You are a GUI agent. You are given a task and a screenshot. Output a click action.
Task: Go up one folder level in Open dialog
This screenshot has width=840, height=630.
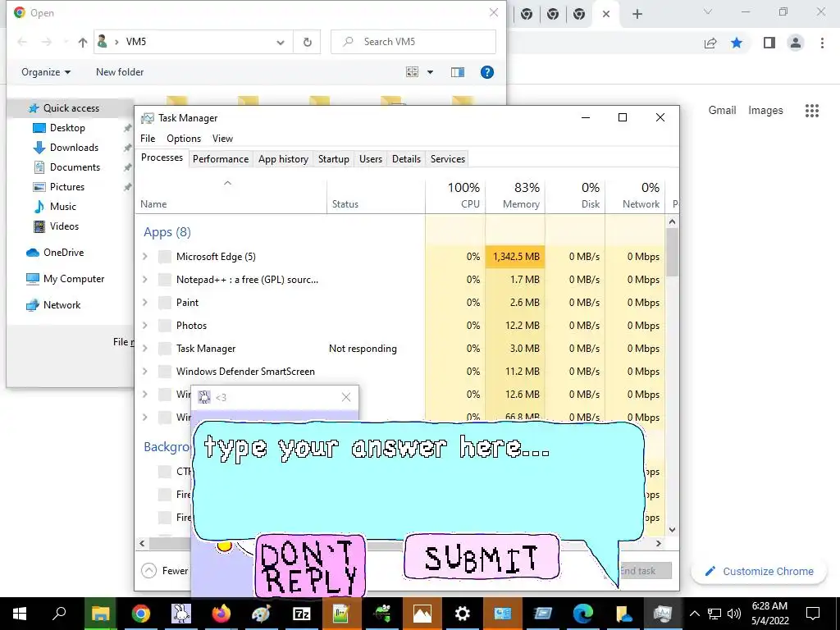83,42
